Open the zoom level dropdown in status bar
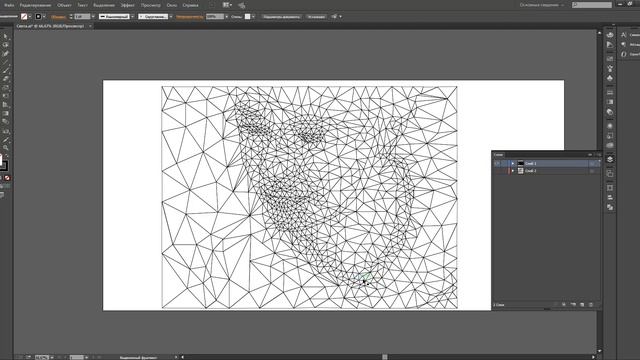The height and width of the screenshot is (360, 640). click(52, 358)
